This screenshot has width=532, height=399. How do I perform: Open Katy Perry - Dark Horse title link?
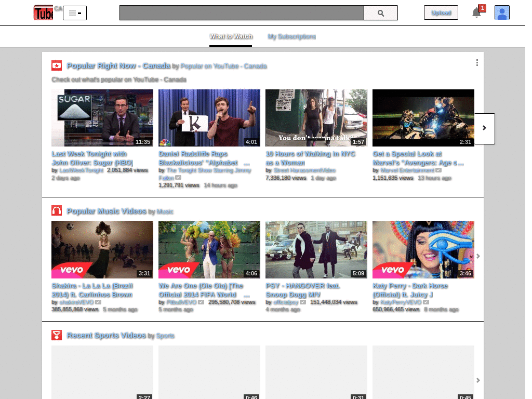(410, 290)
